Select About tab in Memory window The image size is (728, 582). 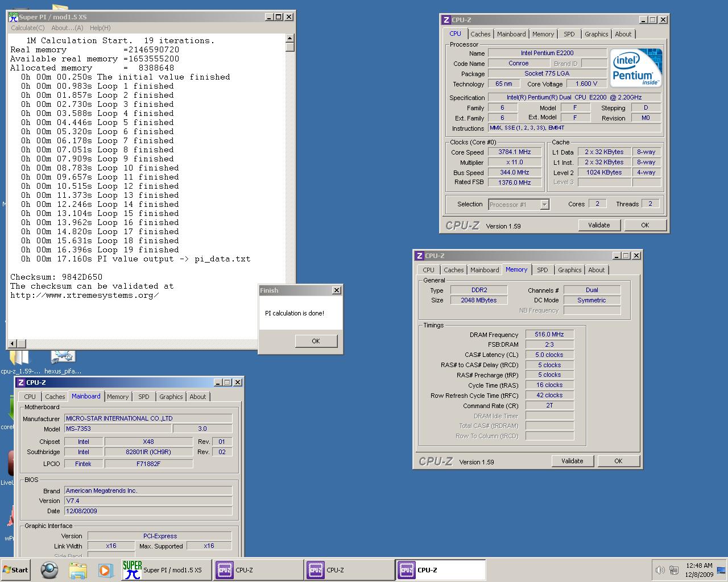[x=597, y=270]
